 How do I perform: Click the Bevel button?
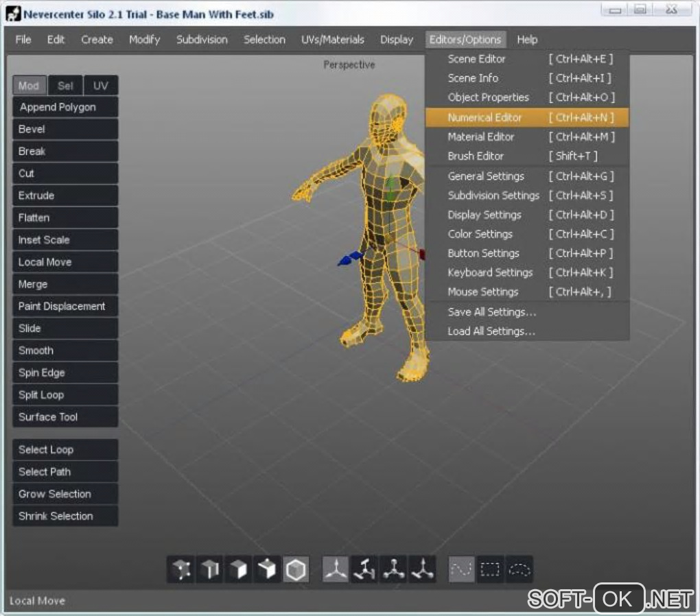pyautogui.click(x=65, y=130)
